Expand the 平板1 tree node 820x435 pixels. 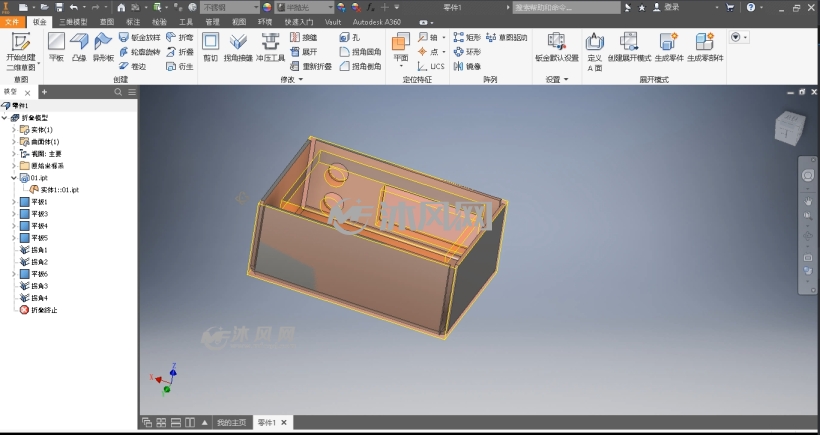pos(14,202)
